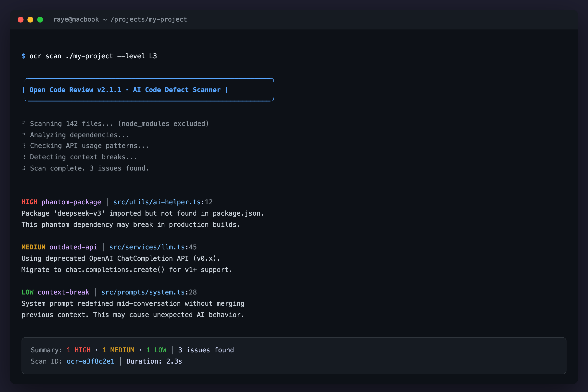Viewport: 588px width, 392px height.
Task: Click the red close traffic light button
Action: (21, 19)
